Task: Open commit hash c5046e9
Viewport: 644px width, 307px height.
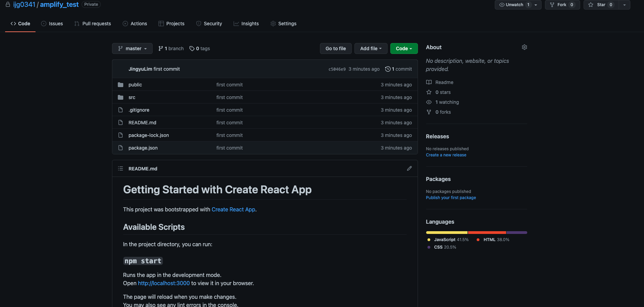Action: [337, 69]
